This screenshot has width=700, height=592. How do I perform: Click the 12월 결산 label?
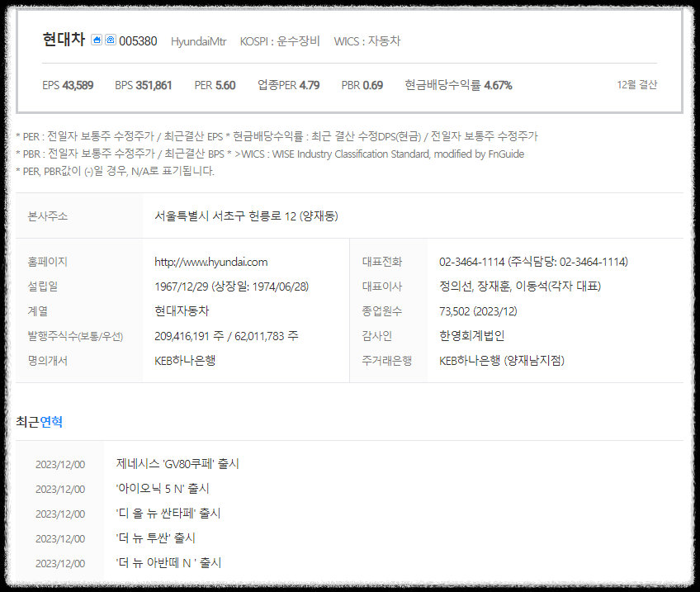637,85
